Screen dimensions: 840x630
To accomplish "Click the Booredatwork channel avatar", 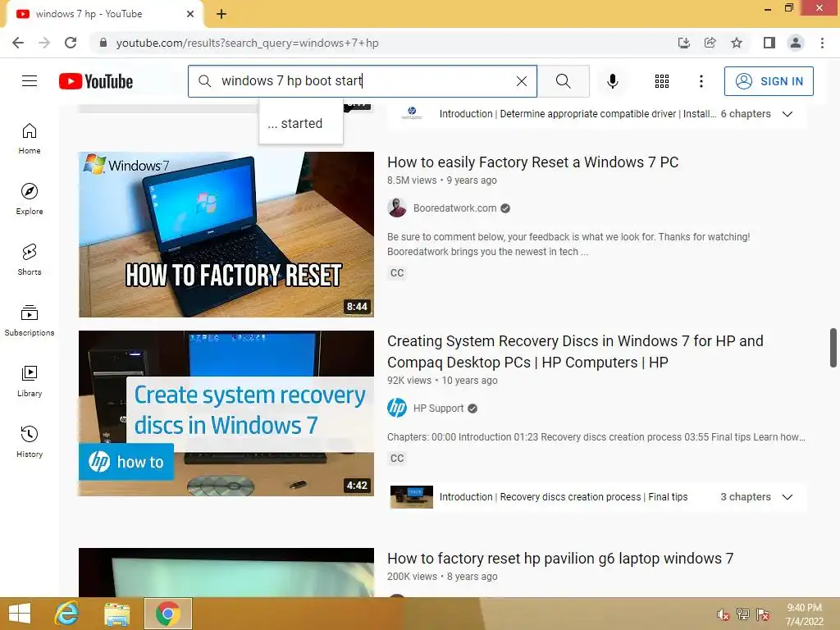I will [x=397, y=208].
